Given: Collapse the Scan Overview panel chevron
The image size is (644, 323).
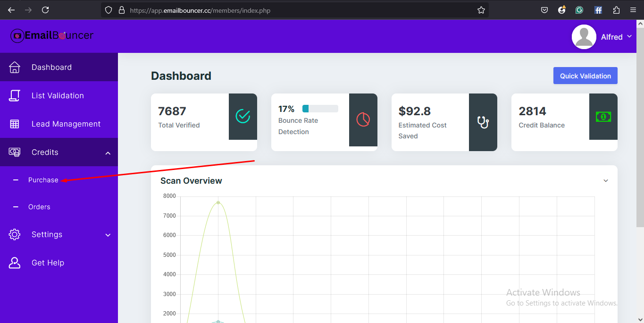Looking at the screenshot, I should [x=606, y=181].
